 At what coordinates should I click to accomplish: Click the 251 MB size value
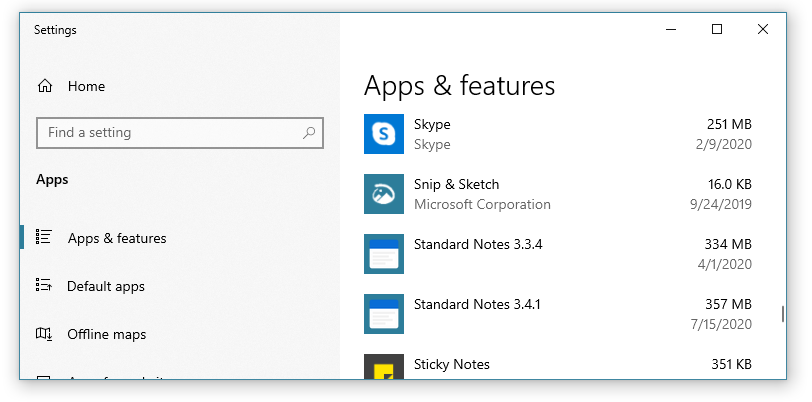coord(729,124)
